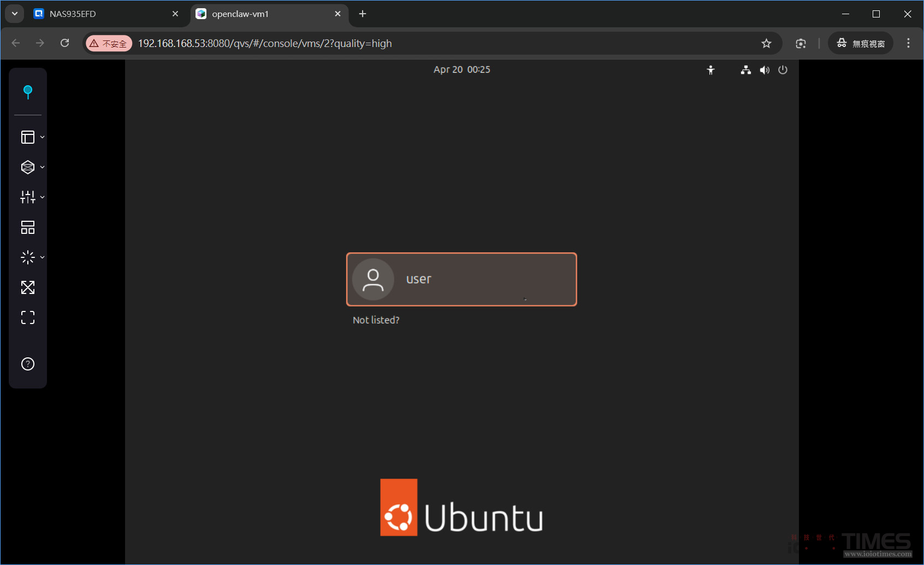Open the Ubuntu accessibility menu icon

710,70
